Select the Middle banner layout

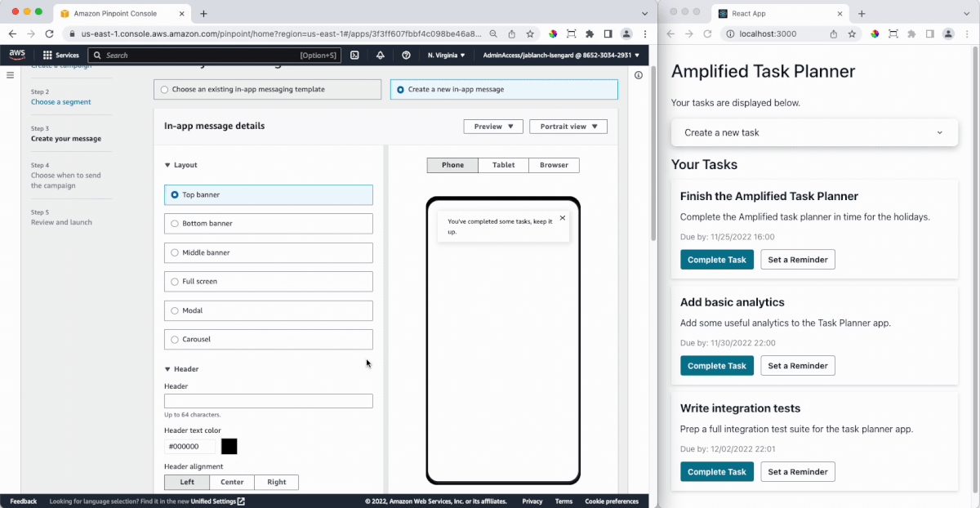click(x=269, y=252)
